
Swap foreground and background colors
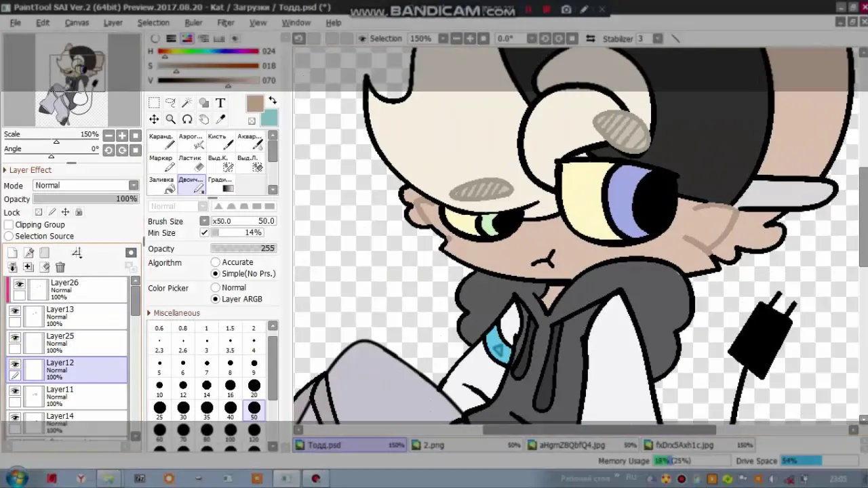[x=272, y=100]
